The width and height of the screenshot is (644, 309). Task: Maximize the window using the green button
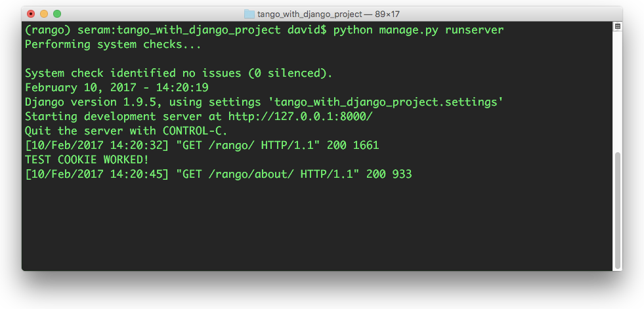point(57,14)
